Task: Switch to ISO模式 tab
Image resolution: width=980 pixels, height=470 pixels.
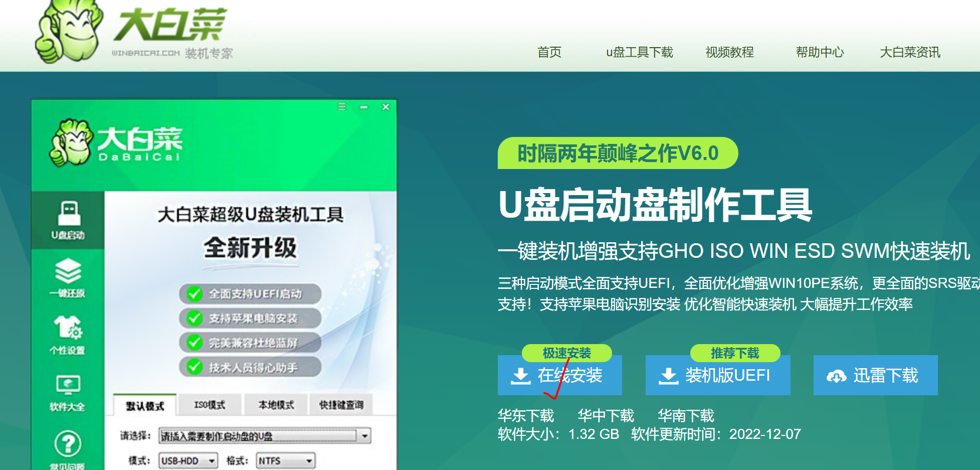Action: click(x=210, y=405)
